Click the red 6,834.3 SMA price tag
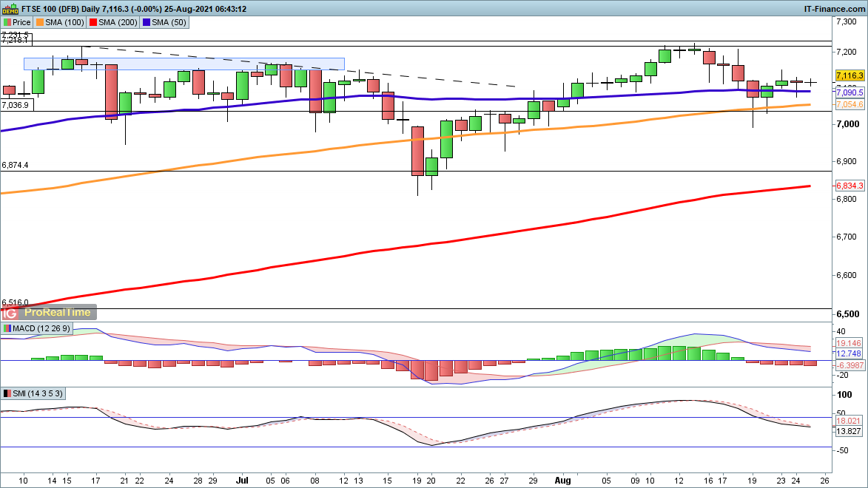Viewport: 868px width, 488px height. click(850, 186)
